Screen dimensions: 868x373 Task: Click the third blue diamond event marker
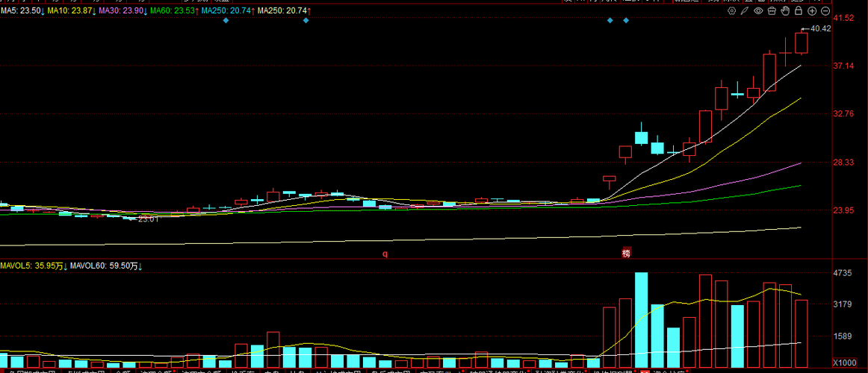(x=610, y=20)
